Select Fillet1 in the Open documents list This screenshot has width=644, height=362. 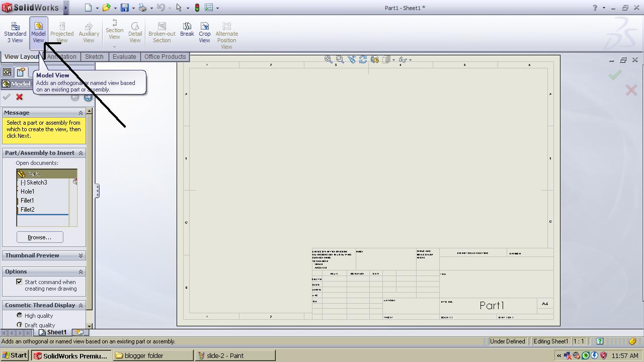pyautogui.click(x=27, y=200)
